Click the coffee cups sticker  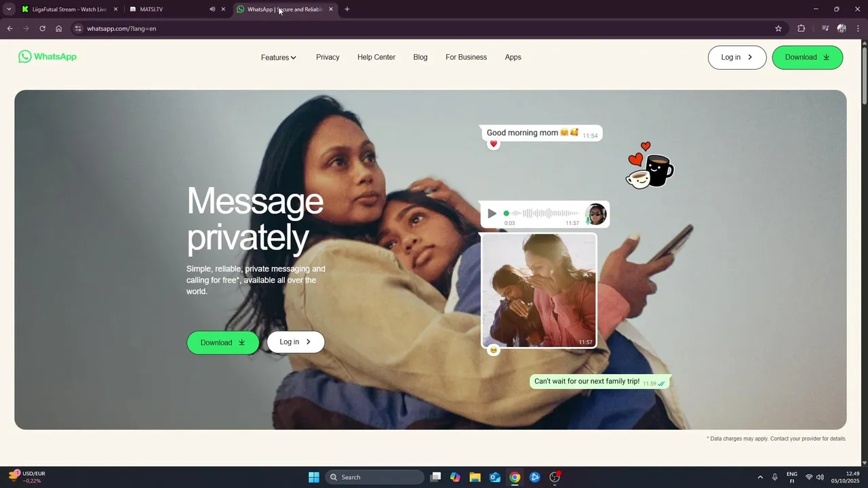click(x=649, y=165)
